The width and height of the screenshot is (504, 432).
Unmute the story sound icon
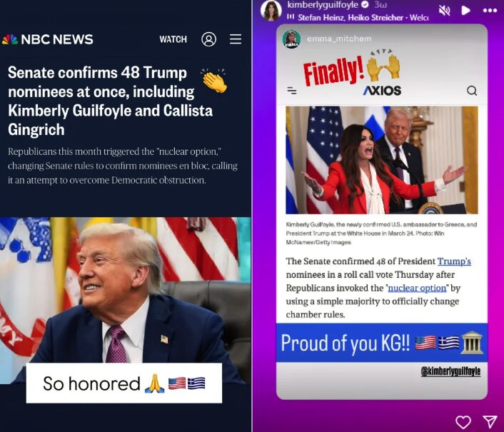click(x=445, y=11)
